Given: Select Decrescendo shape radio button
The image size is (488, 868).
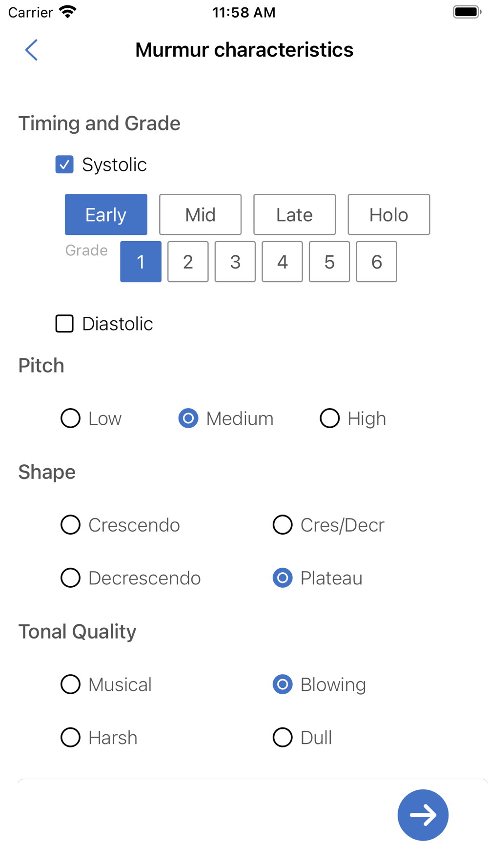Looking at the screenshot, I should click(71, 578).
